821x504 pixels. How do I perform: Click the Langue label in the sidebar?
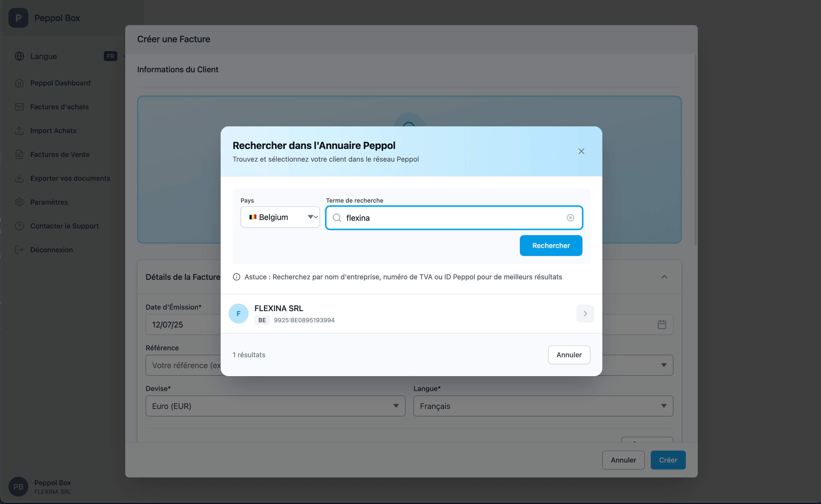pos(43,56)
